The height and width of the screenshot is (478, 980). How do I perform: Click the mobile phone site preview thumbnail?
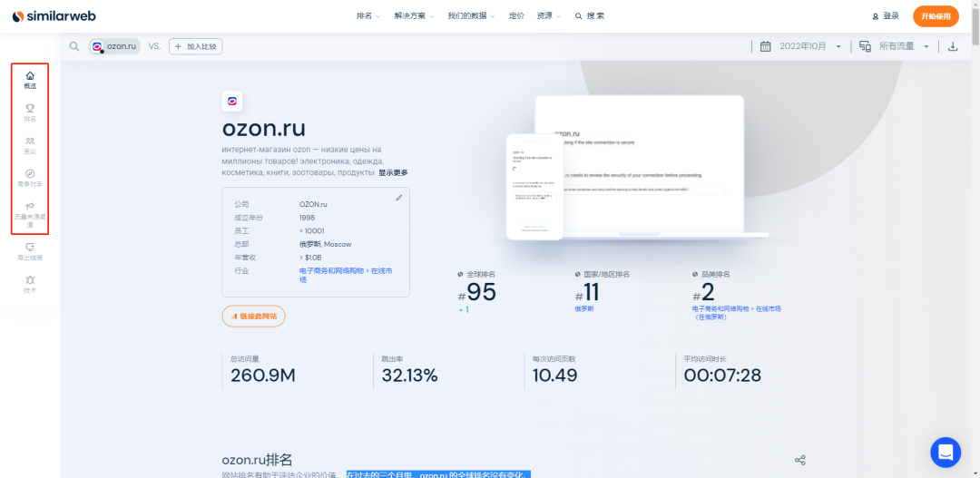tap(534, 186)
